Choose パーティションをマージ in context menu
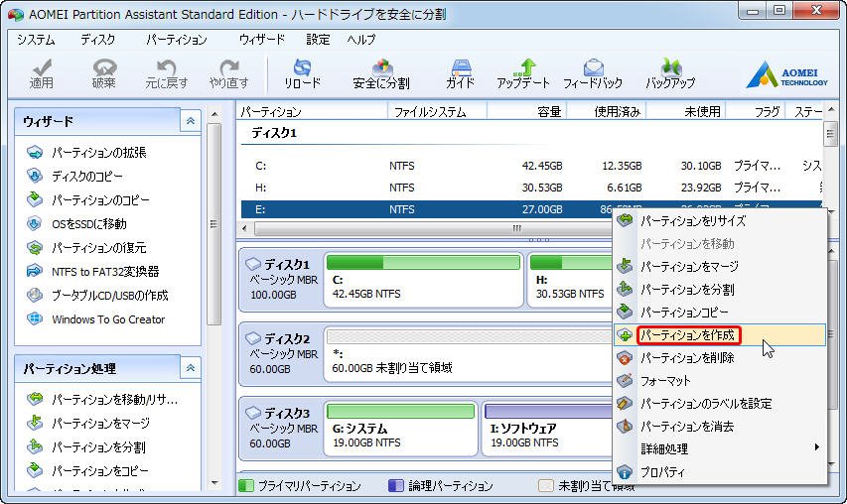The width and height of the screenshot is (847, 504). coord(720,266)
